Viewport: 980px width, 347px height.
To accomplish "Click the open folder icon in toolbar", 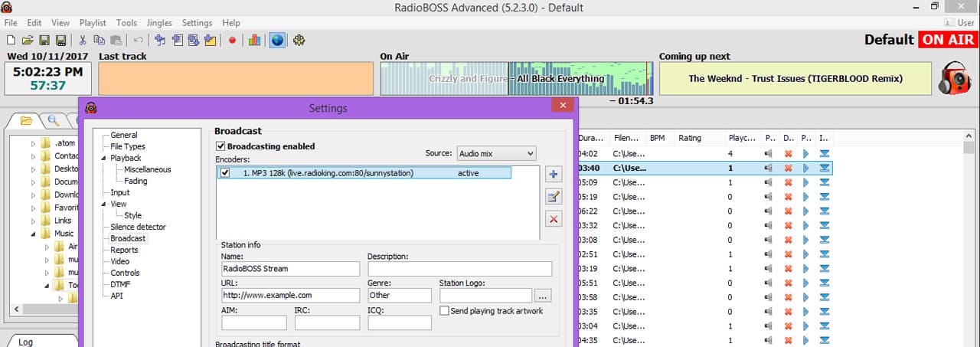I will [x=28, y=40].
